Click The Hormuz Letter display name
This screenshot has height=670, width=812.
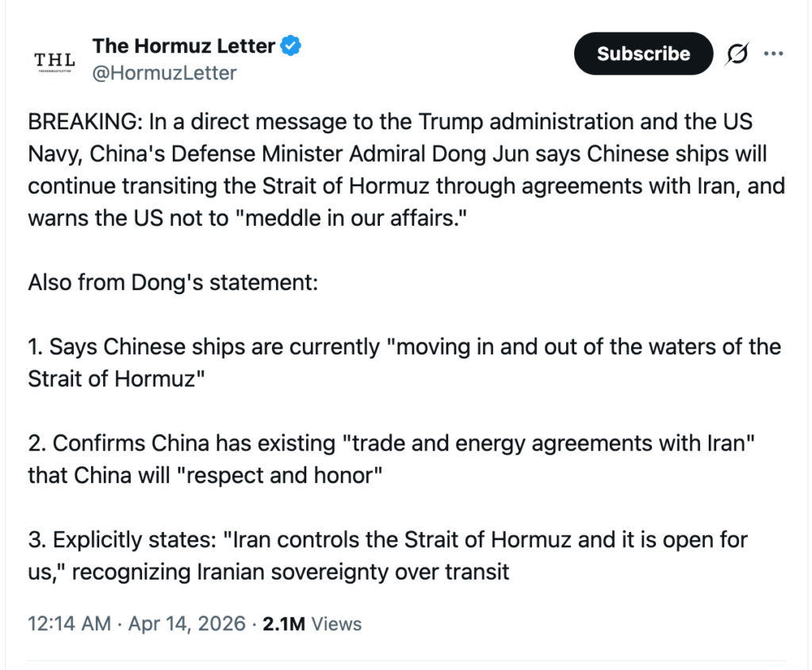[183, 46]
